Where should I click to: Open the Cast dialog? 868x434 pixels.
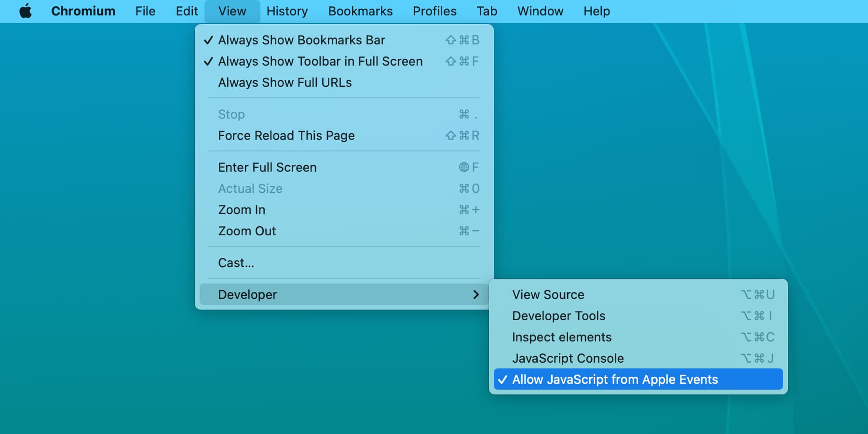(x=236, y=262)
